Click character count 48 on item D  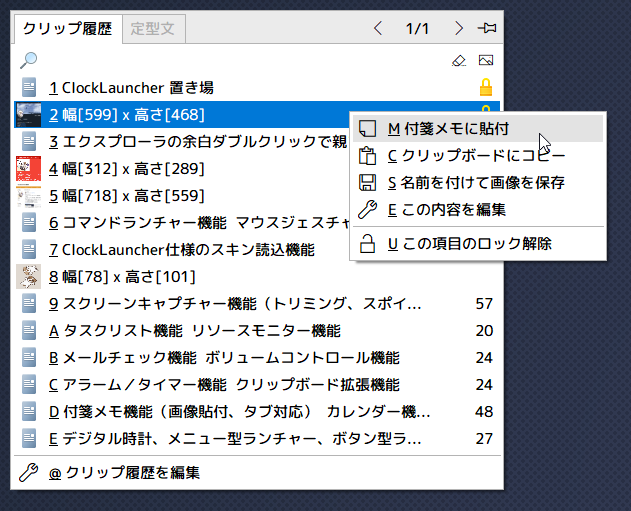tap(484, 412)
